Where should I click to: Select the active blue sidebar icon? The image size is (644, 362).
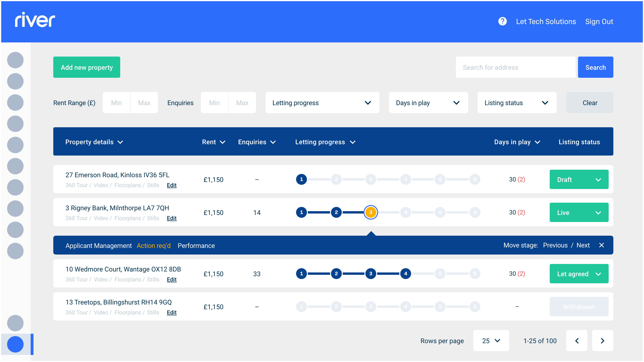[x=15, y=344]
